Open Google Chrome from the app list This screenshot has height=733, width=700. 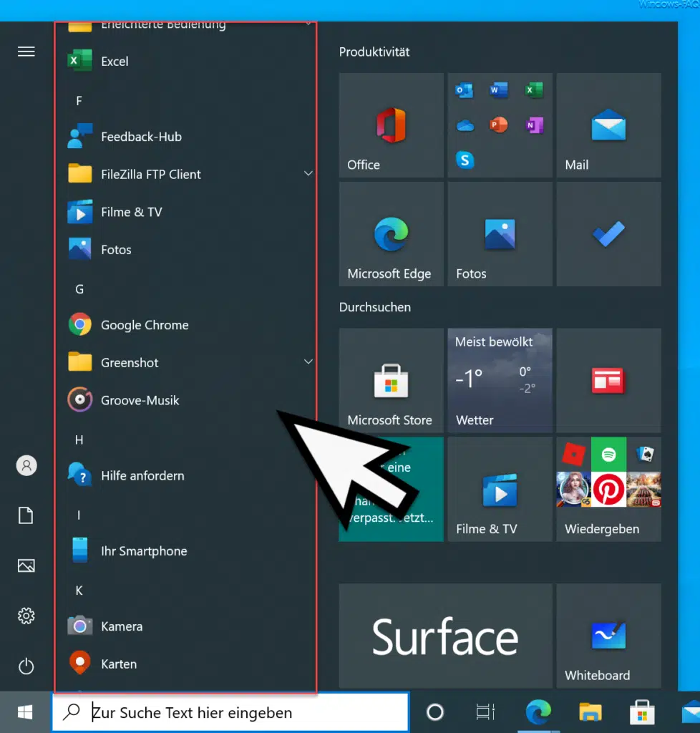(x=143, y=324)
